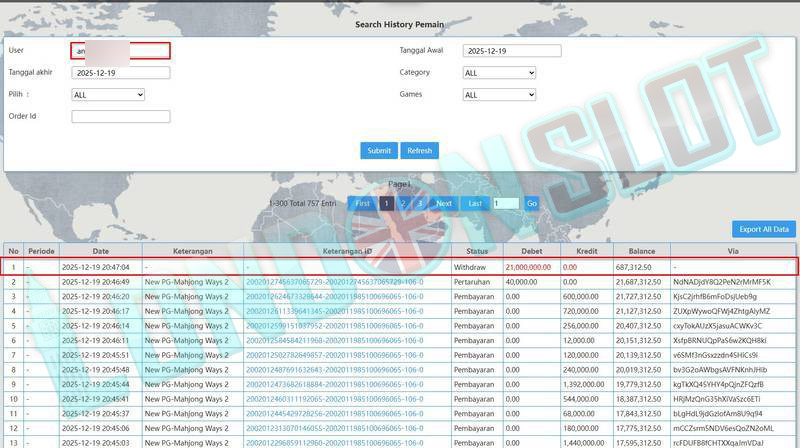The width and height of the screenshot is (800, 448).
Task: Click the Refresh button
Action: coord(420,151)
